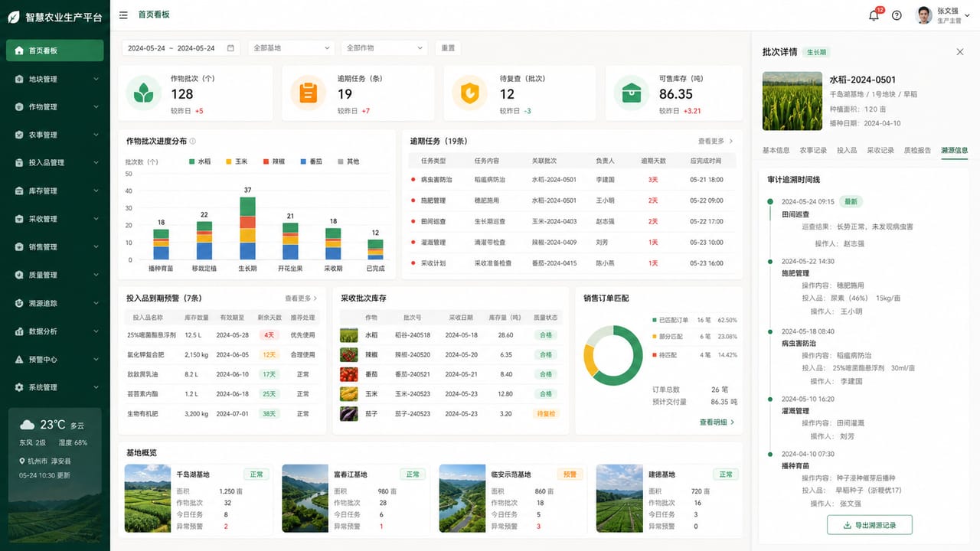The width and height of the screenshot is (980, 551).
Task: Click the 张文强 user avatar
Action: pyautogui.click(x=924, y=15)
